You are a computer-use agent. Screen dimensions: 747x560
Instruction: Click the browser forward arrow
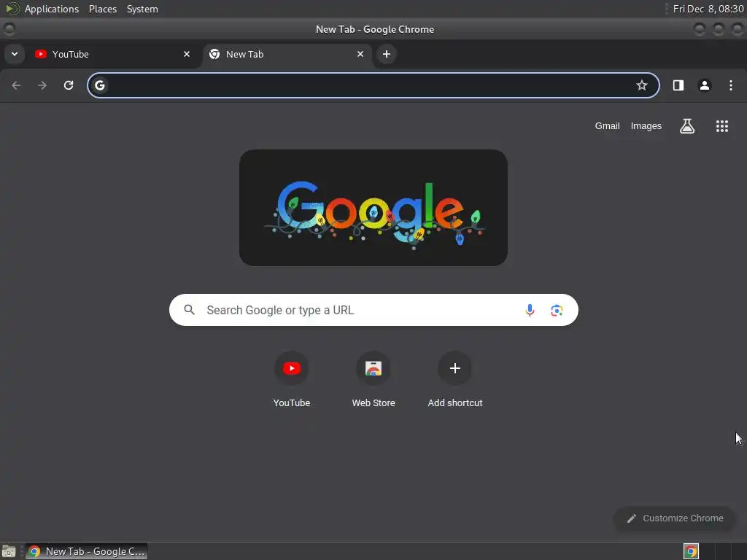click(42, 85)
